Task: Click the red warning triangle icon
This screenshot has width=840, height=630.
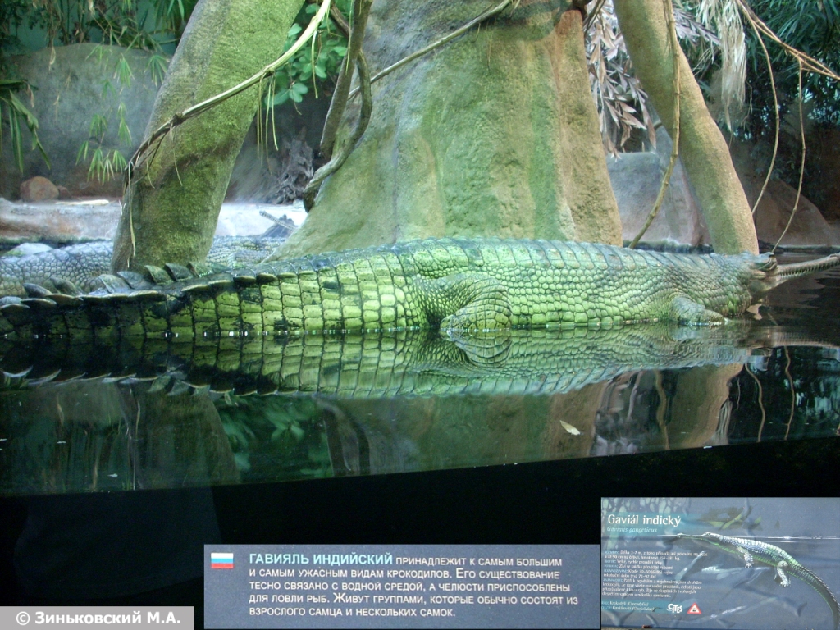Action: point(694,609)
